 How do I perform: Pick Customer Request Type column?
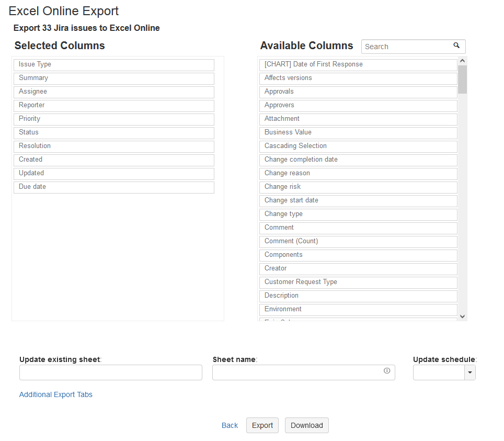[358, 282]
